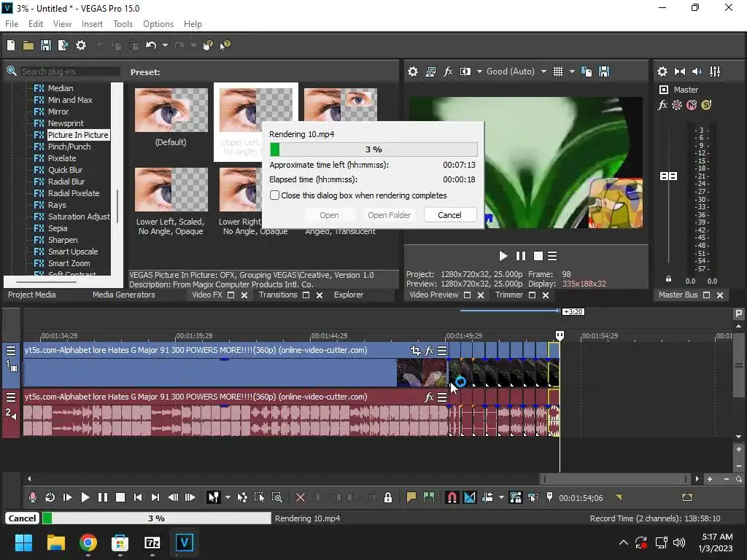The width and height of the screenshot is (747, 560).
Task: Click the Record microphone icon
Action: tap(32, 497)
